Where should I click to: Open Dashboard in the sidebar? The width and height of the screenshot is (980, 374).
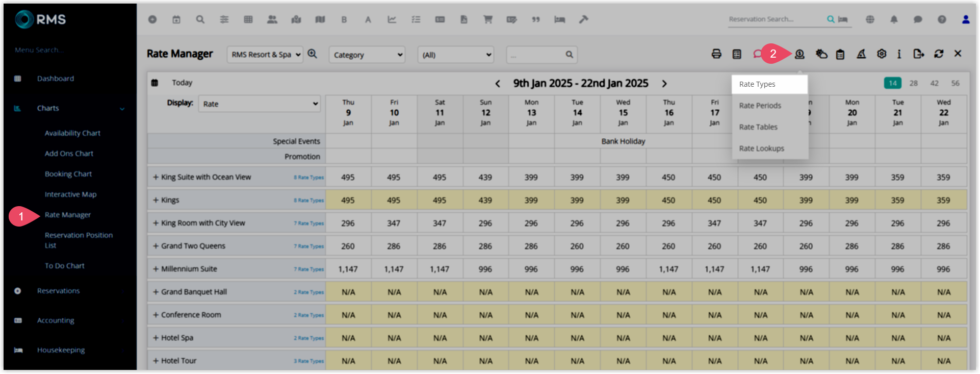56,79
